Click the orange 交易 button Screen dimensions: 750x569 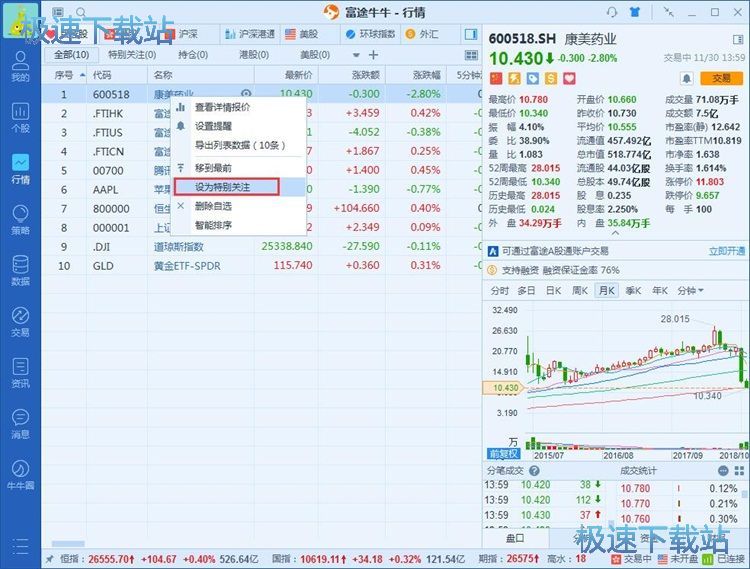coord(721,78)
